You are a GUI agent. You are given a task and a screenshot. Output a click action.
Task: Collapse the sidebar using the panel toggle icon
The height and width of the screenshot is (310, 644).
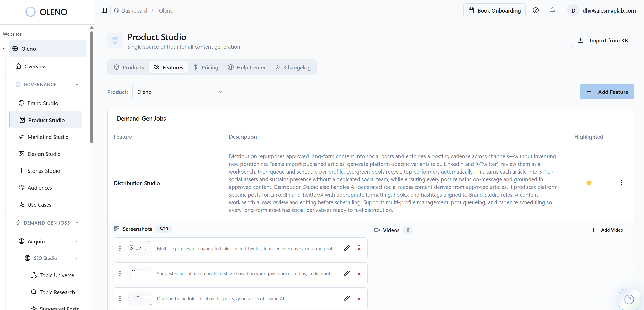[x=104, y=10]
